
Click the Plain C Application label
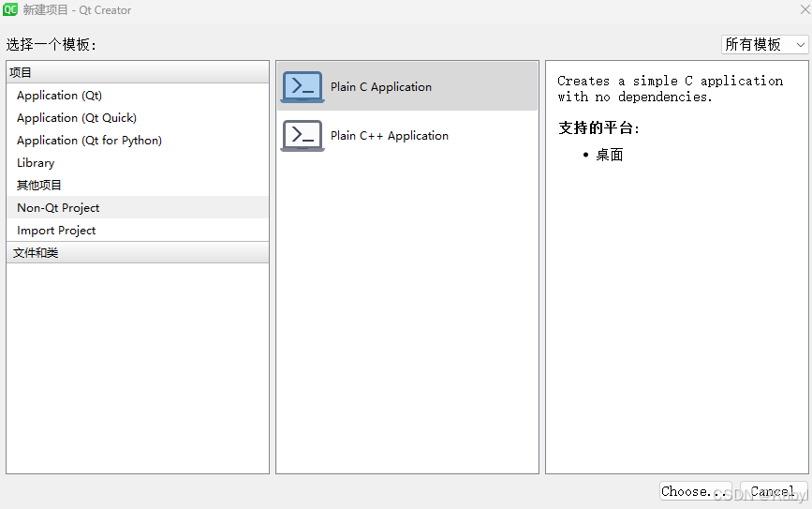click(380, 87)
